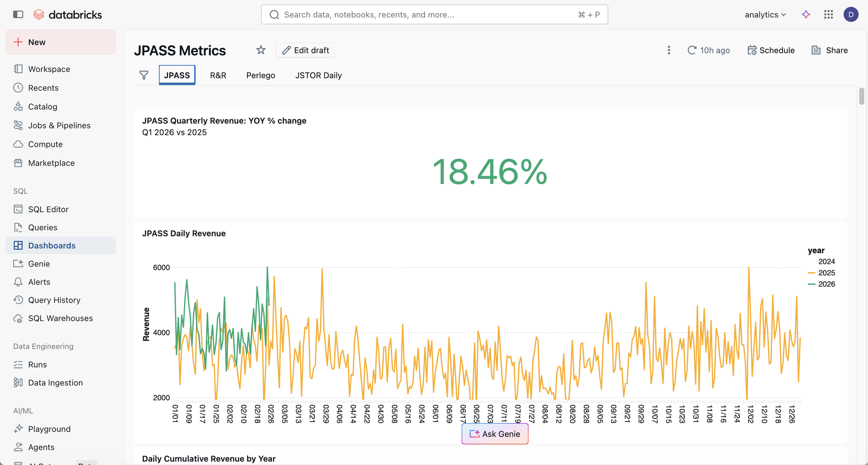Screen dimensions: 868x465
Task: Open the apps grid icon
Action: tap(828, 14)
